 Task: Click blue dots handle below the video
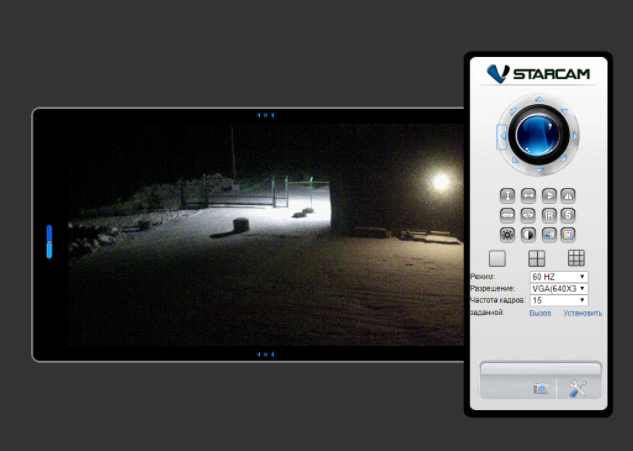tap(265, 355)
